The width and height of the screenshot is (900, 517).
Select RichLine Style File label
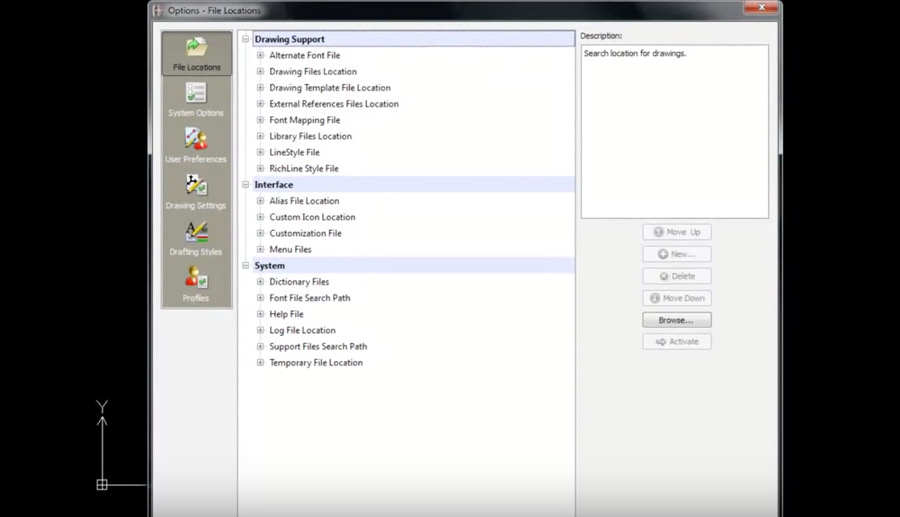click(x=304, y=168)
